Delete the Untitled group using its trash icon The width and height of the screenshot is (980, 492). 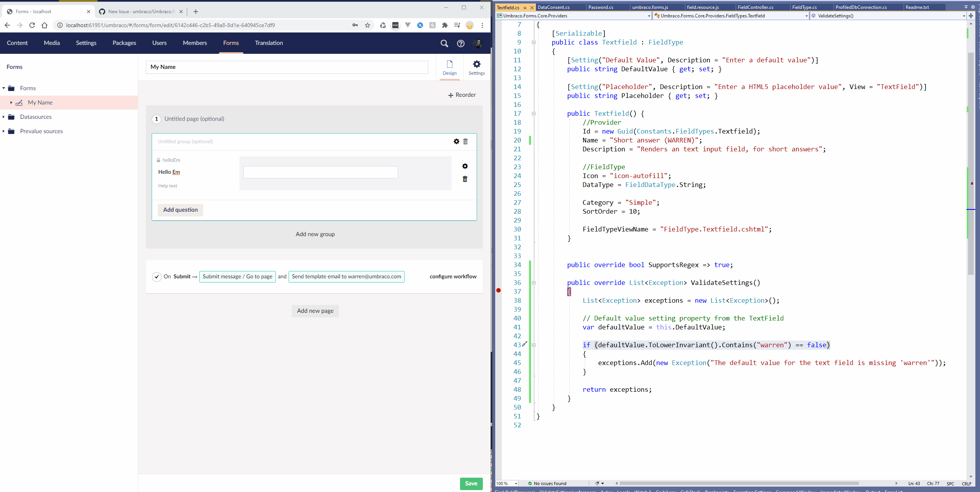(465, 141)
